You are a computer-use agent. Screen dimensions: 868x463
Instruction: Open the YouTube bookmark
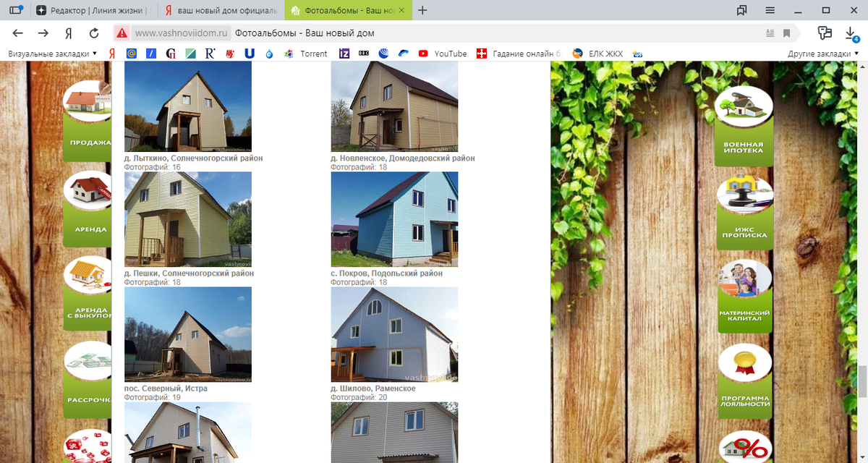click(x=443, y=54)
